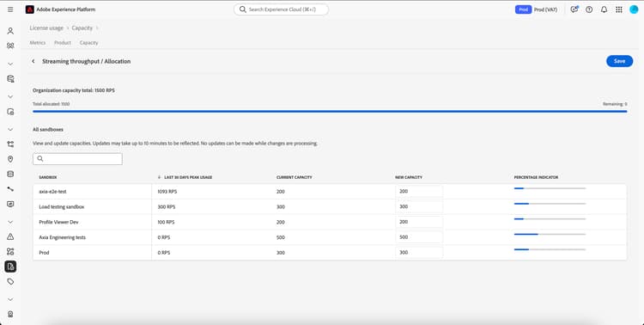
Task: Switch to the Product tab
Action: click(x=63, y=43)
